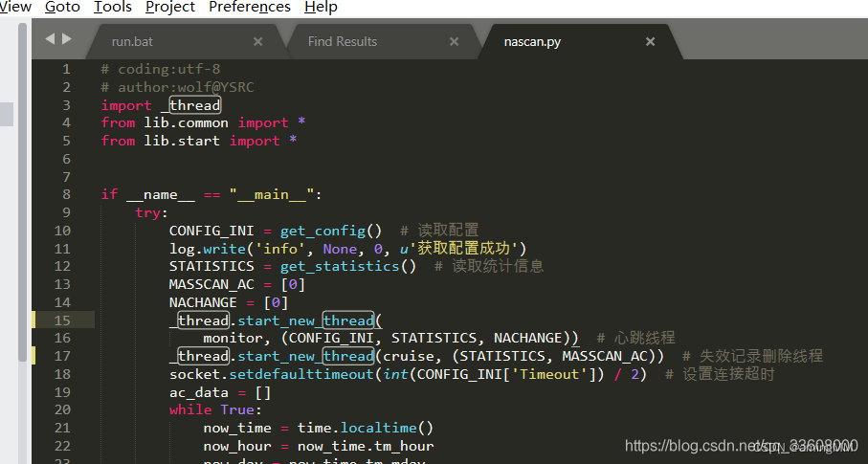868x464 pixels.
Task: Click the '# coding:utf-8' comment
Action: [161, 69]
